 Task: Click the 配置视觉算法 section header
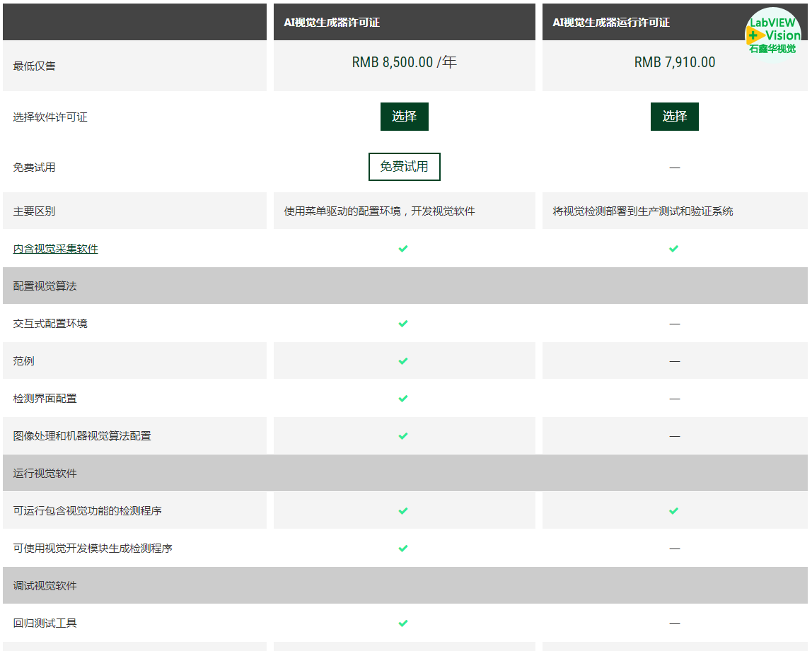[45, 286]
